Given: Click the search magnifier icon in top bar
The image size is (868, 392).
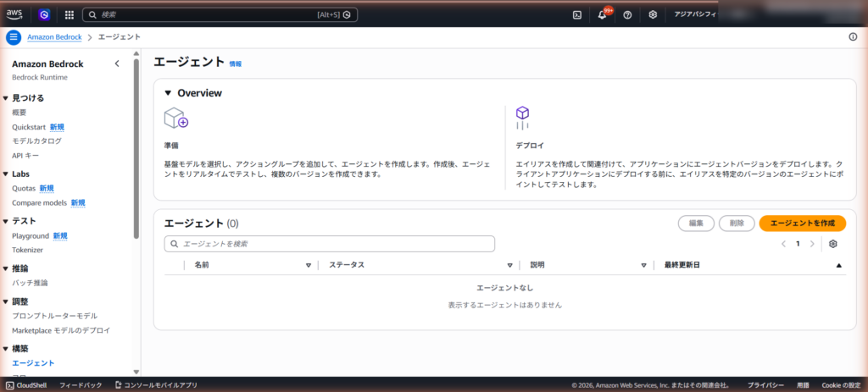Looking at the screenshot, I should [x=93, y=15].
